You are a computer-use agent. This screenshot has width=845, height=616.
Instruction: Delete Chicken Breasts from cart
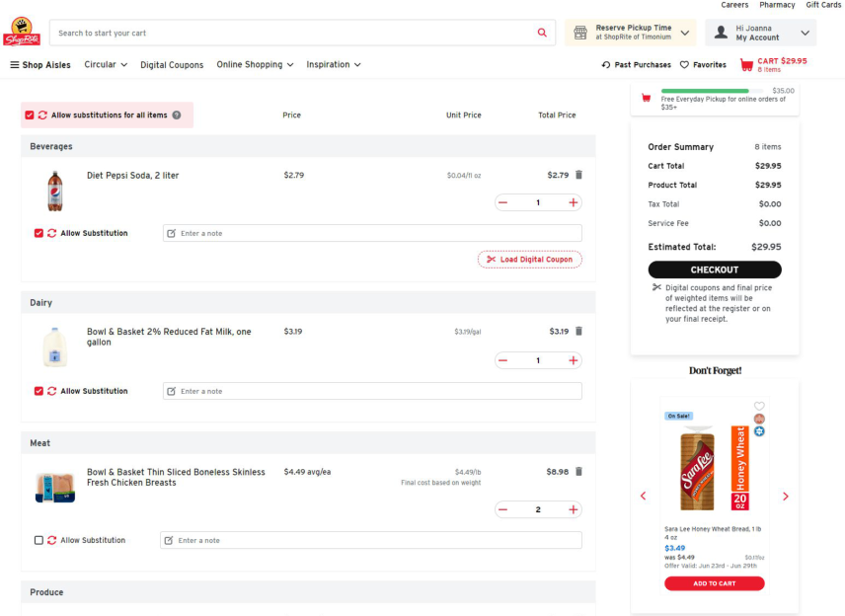tap(578, 472)
